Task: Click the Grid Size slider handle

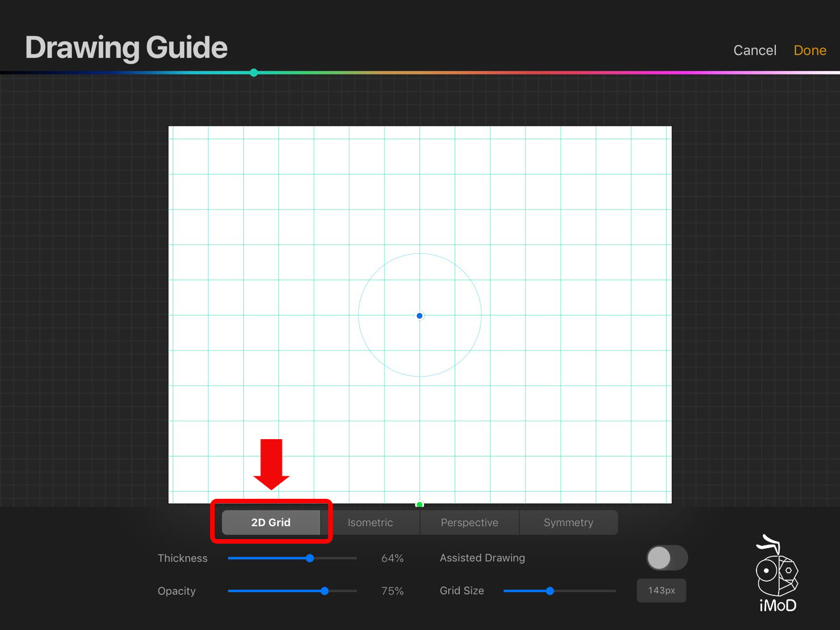Action: [550, 591]
